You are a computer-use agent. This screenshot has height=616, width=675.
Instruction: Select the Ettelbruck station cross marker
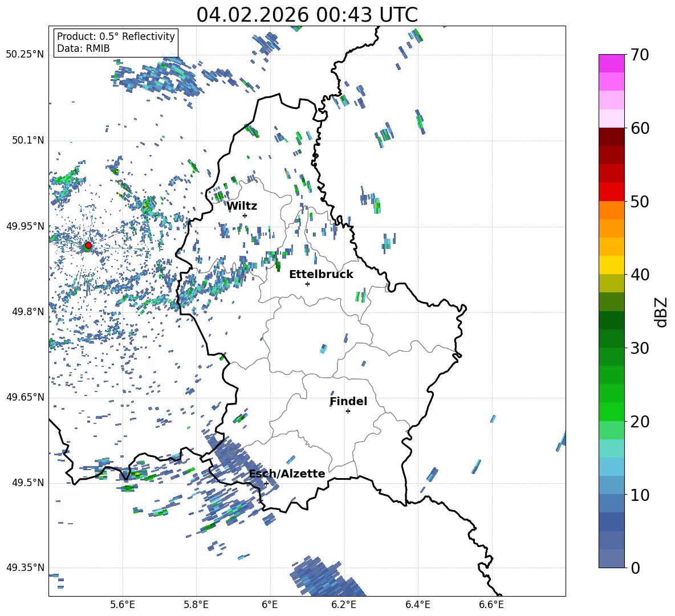point(307,284)
